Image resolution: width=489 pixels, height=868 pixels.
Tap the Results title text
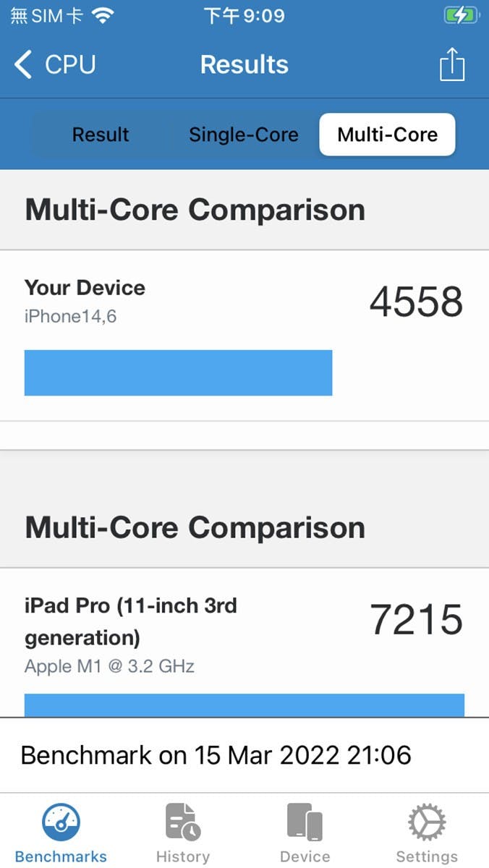(244, 64)
